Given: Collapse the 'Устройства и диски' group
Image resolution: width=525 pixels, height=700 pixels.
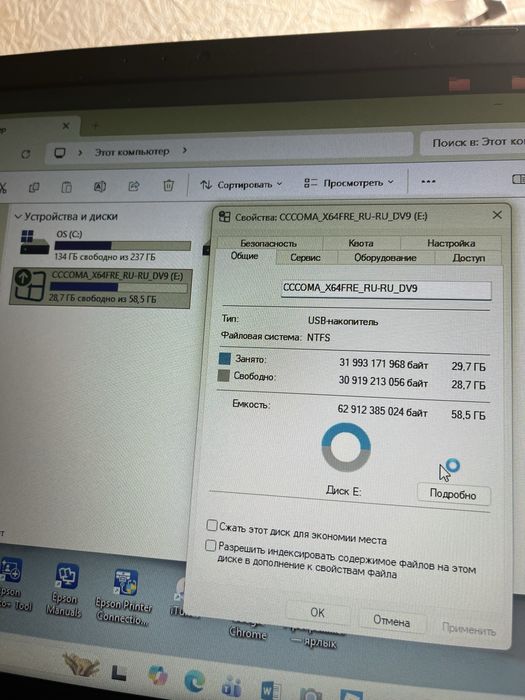Looking at the screenshot, I should tap(18, 217).
